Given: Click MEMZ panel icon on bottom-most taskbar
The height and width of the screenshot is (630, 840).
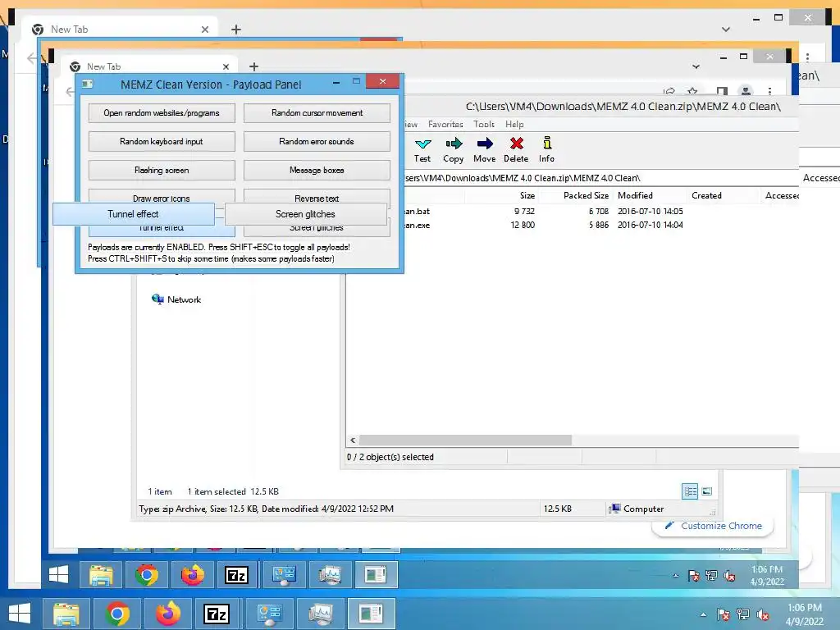Looking at the screenshot, I should point(372,614).
